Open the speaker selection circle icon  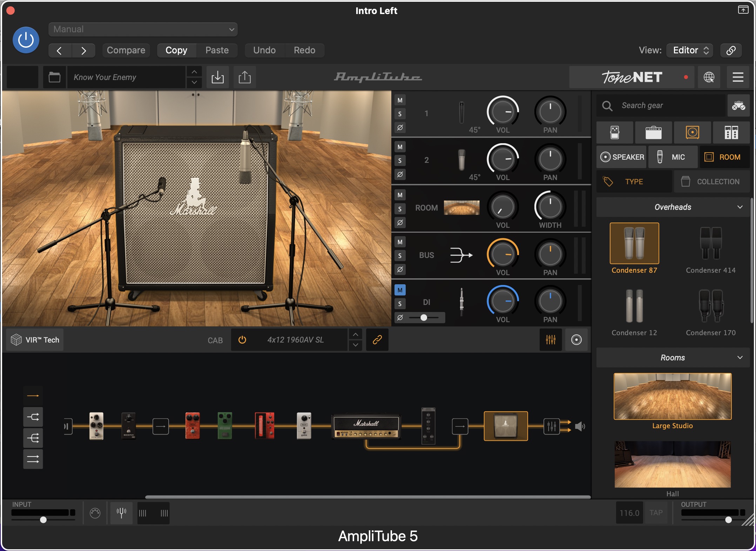click(x=576, y=340)
